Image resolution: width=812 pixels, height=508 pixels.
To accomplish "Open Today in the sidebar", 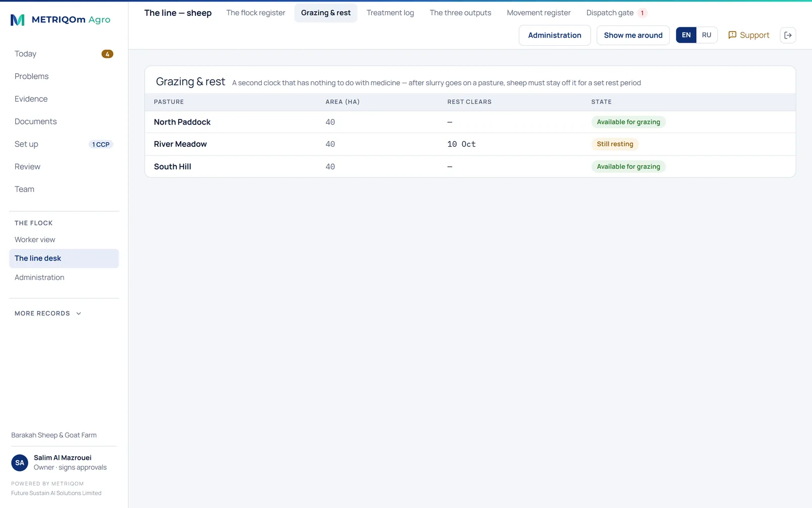I will point(64,54).
